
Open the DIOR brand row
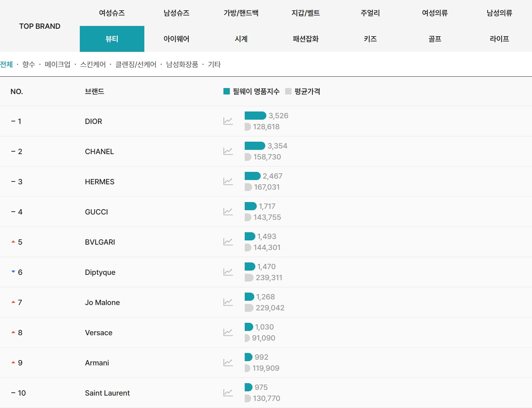[x=266, y=121]
